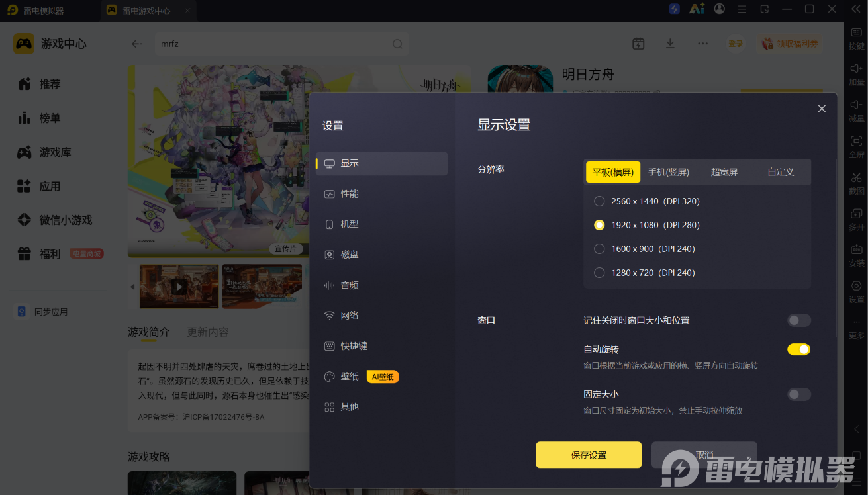Open 其他 settings category
The height and width of the screenshot is (495, 868).
tap(382, 407)
